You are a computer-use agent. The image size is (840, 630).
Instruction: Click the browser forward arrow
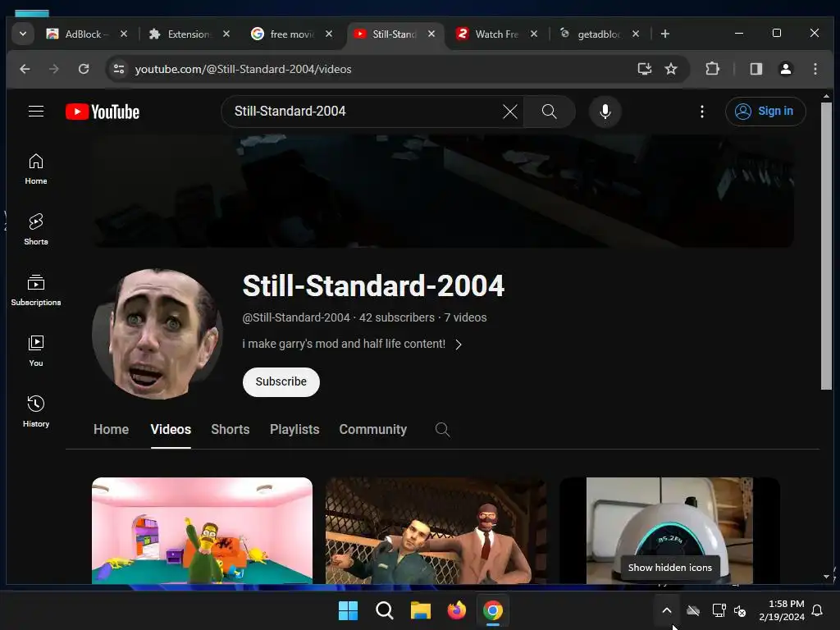click(x=53, y=69)
